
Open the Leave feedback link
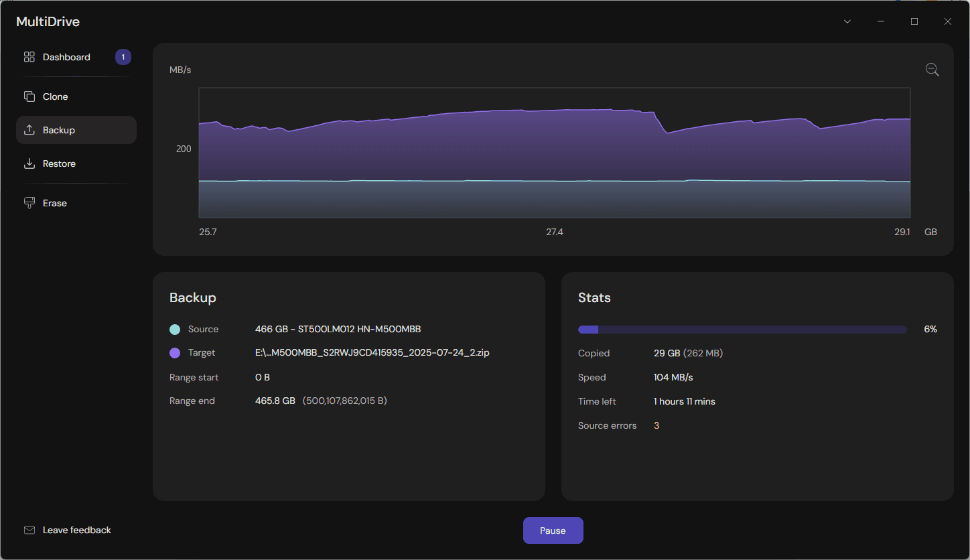click(x=77, y=530)
